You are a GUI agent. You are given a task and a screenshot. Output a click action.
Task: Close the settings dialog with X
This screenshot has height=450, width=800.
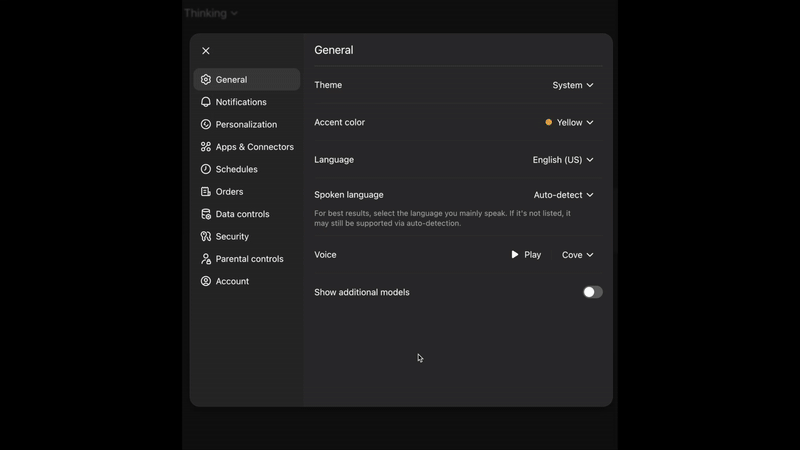click(206, 51)
